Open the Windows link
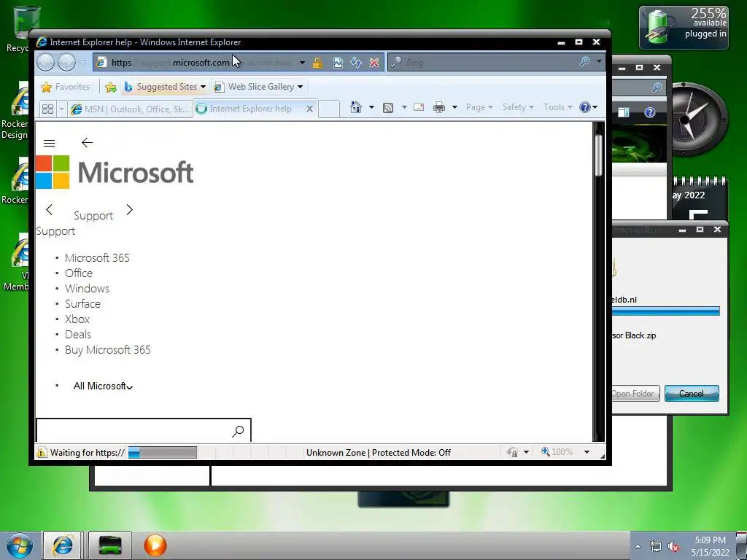This screenshot has width=747, height=560. [88, 289]
